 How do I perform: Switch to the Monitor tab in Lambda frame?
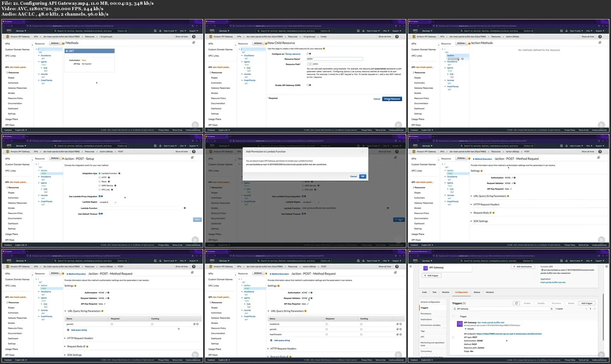pos(446,292)
